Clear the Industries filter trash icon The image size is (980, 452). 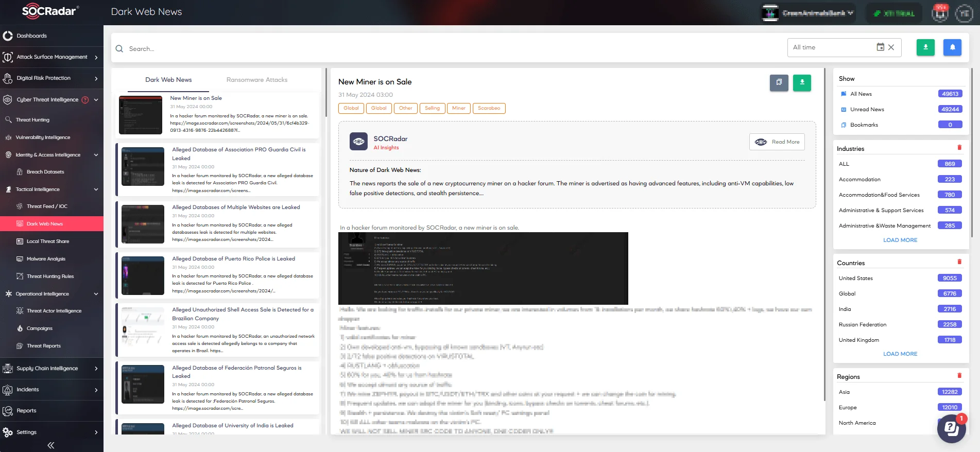[x=959, y=148]
